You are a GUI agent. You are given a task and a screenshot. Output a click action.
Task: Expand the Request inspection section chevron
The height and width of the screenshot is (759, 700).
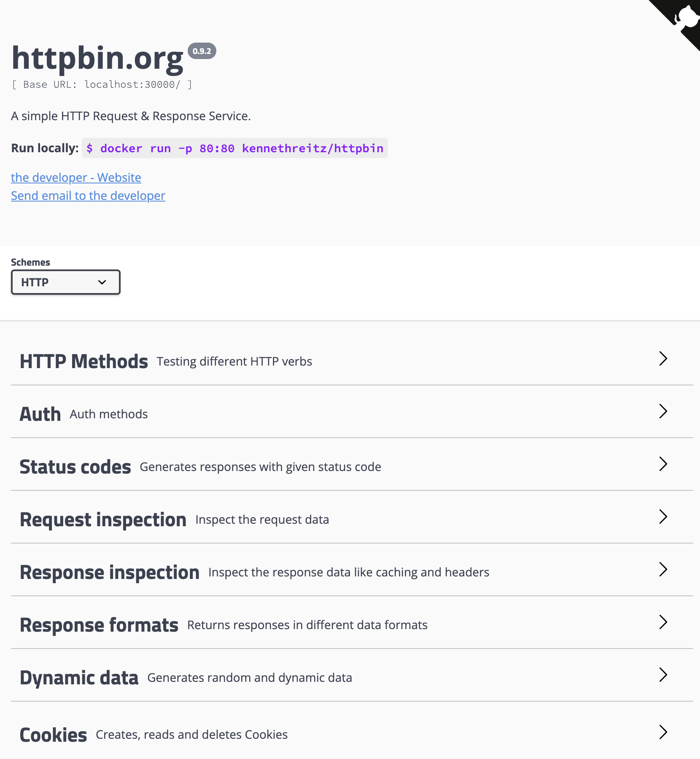[663, 517]
